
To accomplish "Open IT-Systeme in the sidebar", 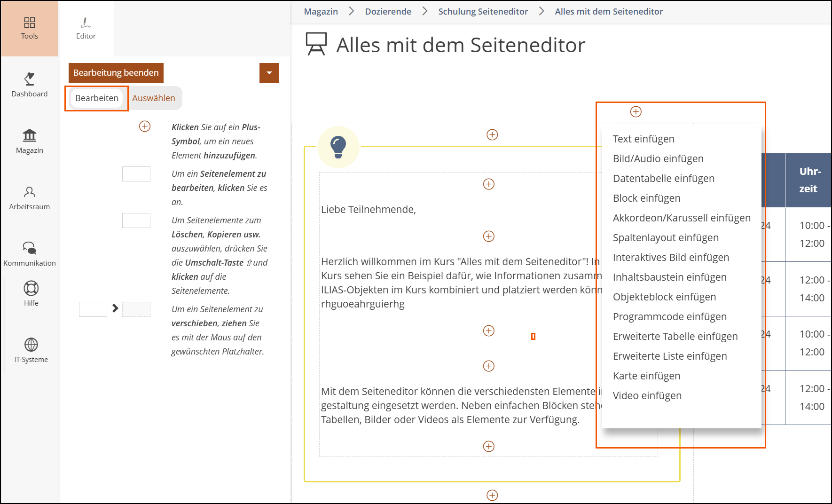I will click(31, 350).
